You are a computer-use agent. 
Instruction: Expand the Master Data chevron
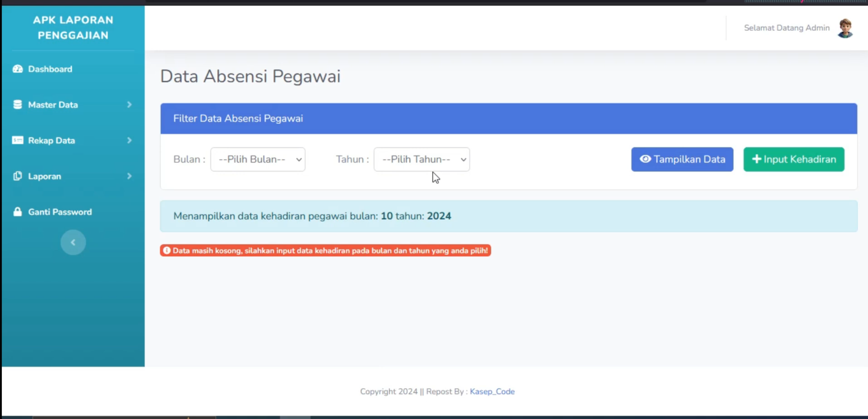pyautogui.click(x=129, y=105)
